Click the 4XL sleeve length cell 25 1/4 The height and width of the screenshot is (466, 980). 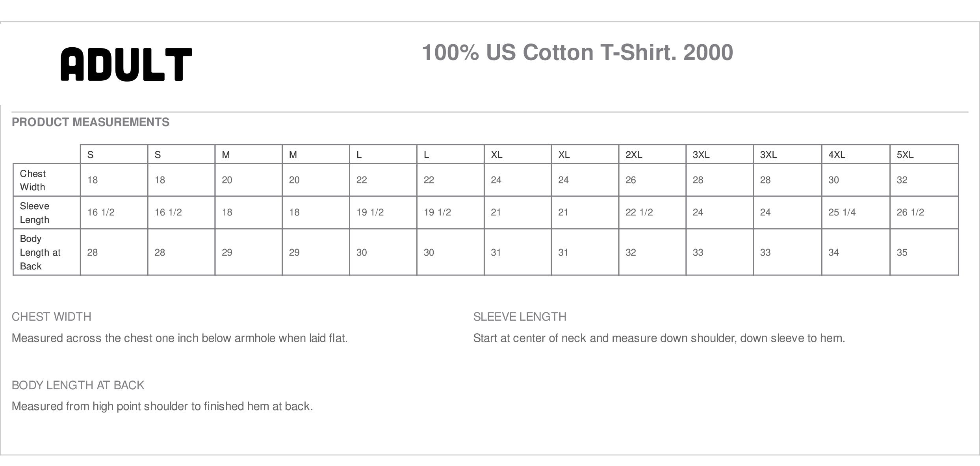(842, 212)
